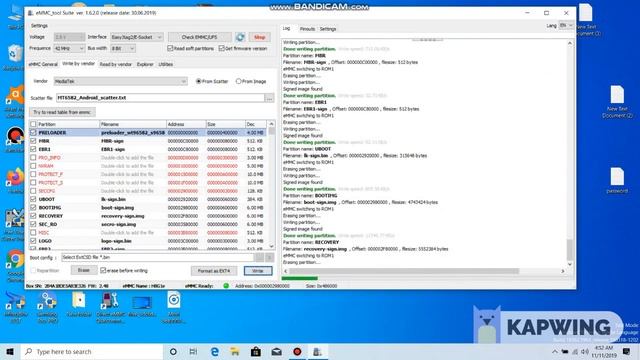This screenshot has width=640, height=360.
Task: Launch Microsoft Edge from the taskbar
Action: (215, 351)
